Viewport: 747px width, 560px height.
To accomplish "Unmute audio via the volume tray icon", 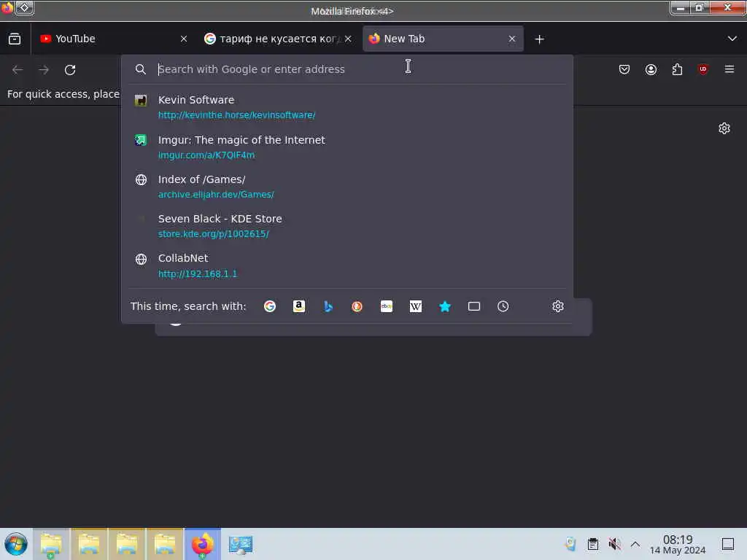I will 614,544.
